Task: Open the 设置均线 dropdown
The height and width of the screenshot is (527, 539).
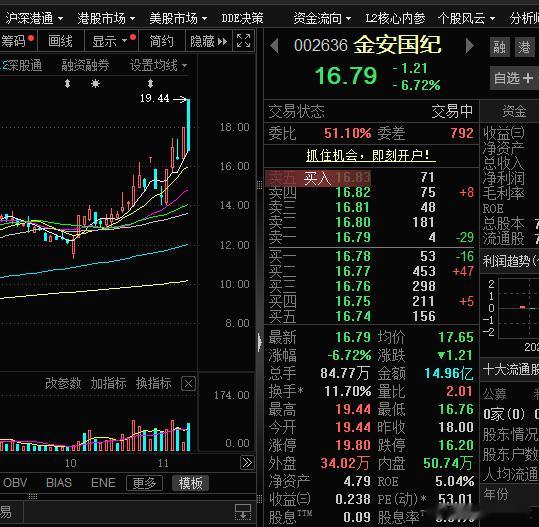Action: pyautogui.click(x=158, y=65)
